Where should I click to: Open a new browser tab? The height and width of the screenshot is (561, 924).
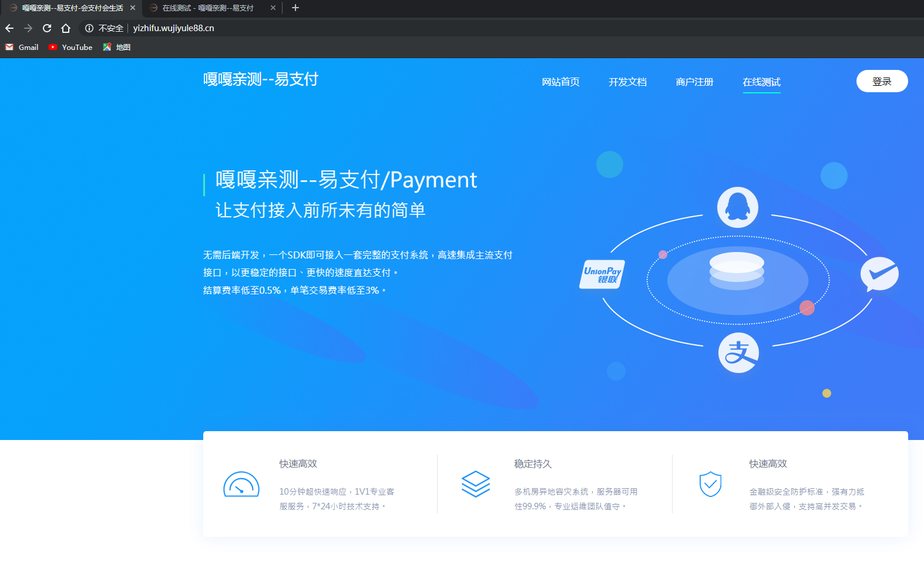(x=295, y=8)
